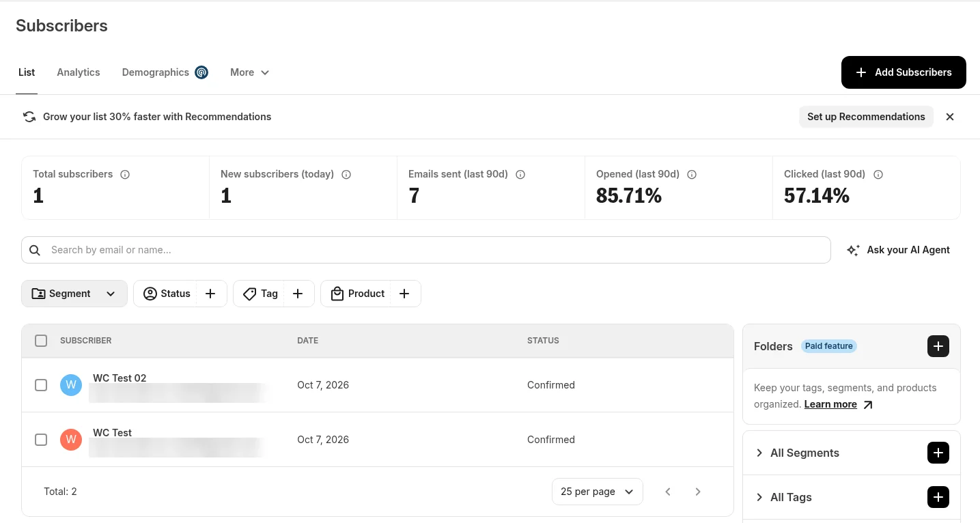Click the DATE column header
The image size is (980, 523).
[x=307, y=341]
